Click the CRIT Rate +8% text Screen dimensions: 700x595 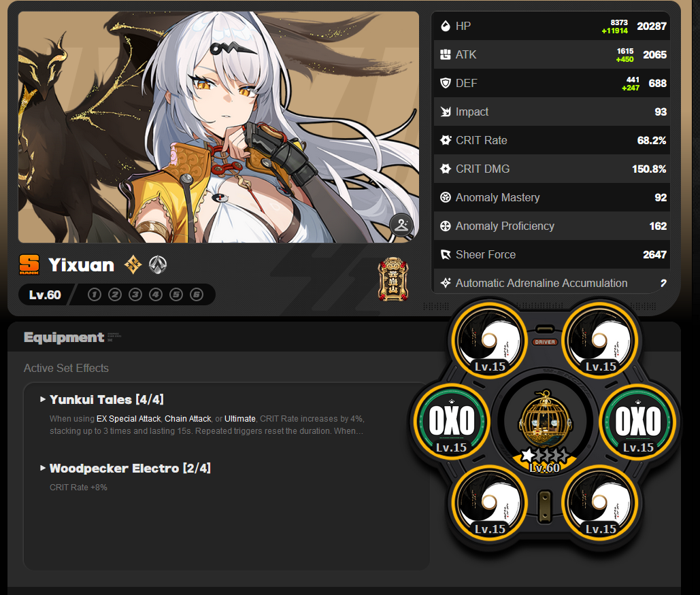(79, 488)
